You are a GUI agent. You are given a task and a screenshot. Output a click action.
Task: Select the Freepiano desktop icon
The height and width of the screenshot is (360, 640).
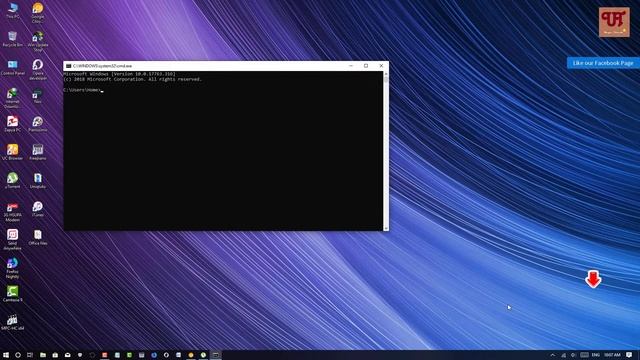click(x=38, y=152)
